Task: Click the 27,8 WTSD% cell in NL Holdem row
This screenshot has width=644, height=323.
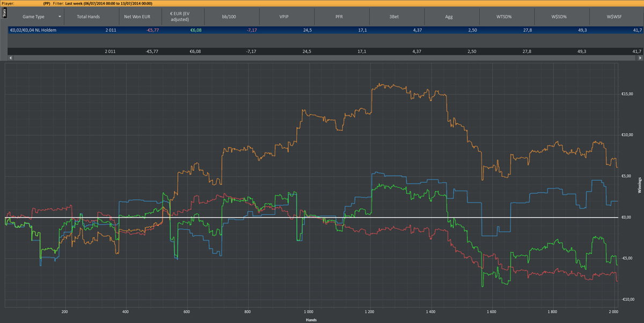Action: pyautogui.click(x=527, y=31)
